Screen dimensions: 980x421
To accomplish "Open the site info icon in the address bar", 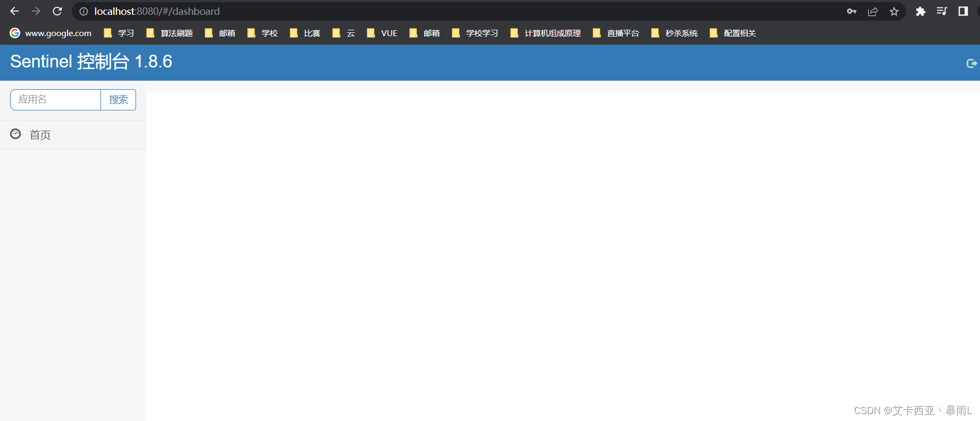I will click(83, 11).
